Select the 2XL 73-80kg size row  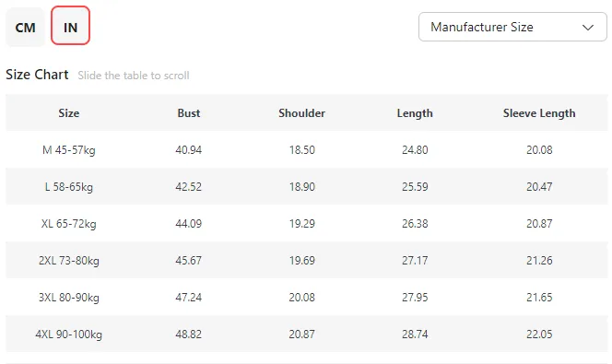[306, 260]
